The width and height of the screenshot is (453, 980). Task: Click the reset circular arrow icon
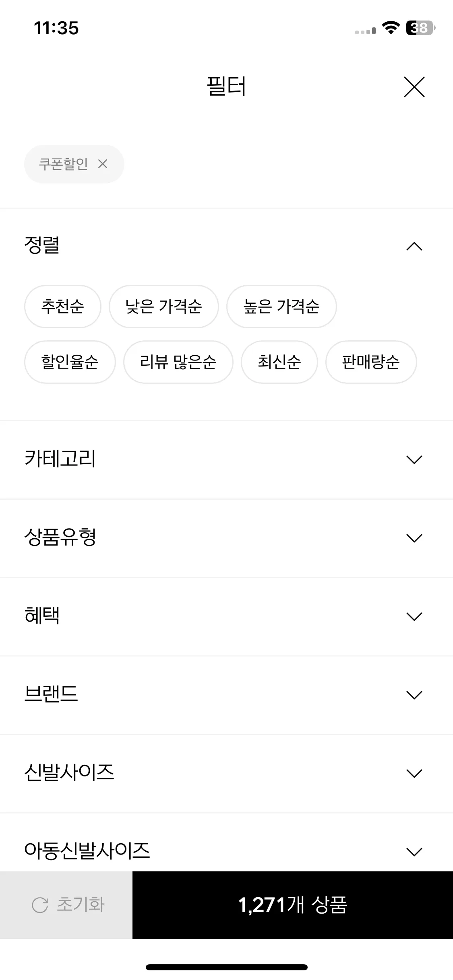(40, 905)
